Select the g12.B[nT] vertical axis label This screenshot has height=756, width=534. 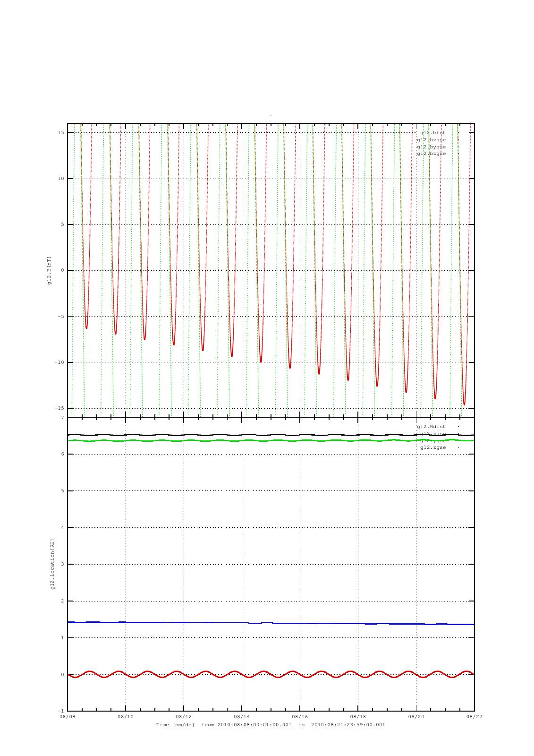[49, 270]
